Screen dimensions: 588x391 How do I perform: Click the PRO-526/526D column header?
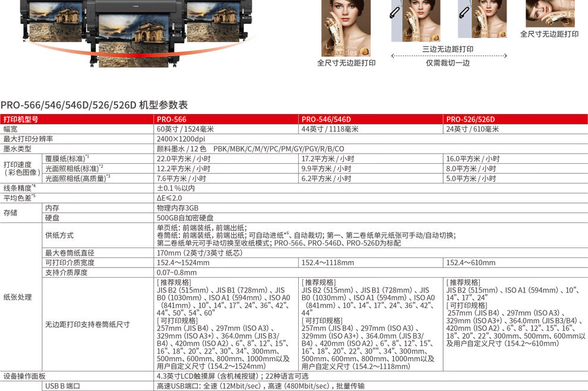click(x=470, y=119)
